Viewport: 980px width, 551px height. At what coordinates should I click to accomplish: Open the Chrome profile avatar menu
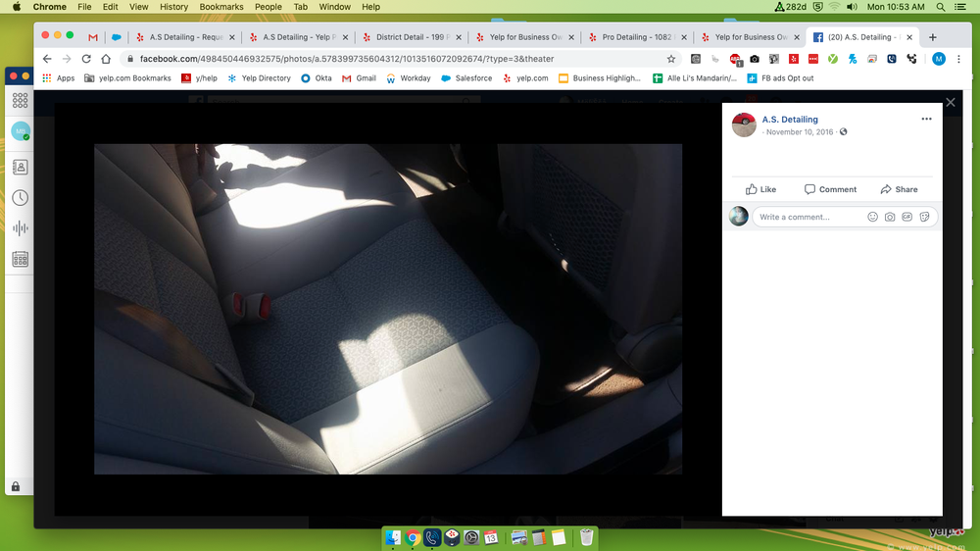tap(939, 59)
